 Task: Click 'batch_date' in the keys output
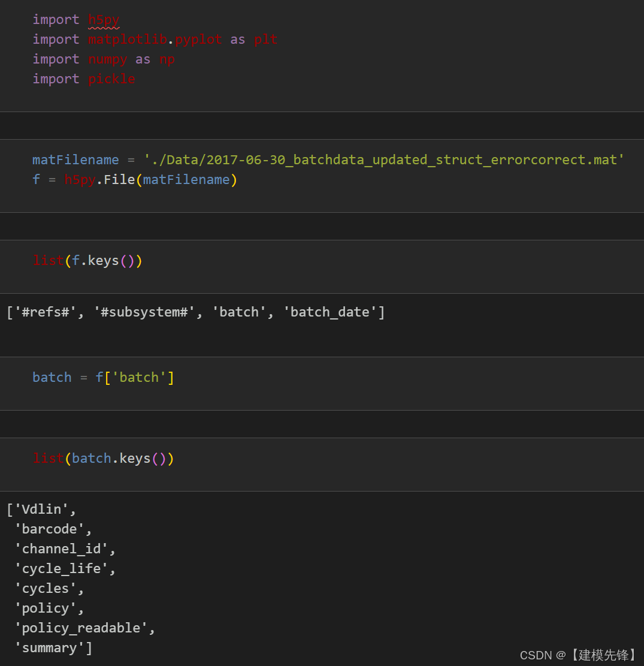[x=330, y=312]
